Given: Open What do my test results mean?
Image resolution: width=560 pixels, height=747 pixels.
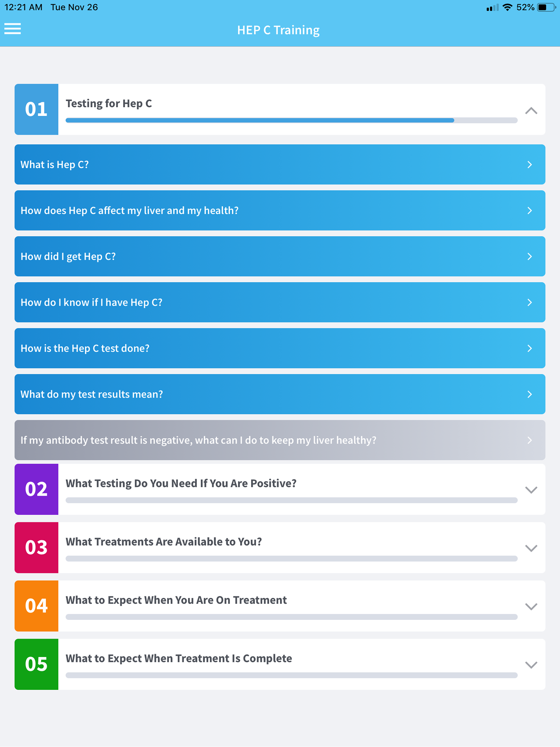Looking at the screenshot, I should (x=280, y=394).
